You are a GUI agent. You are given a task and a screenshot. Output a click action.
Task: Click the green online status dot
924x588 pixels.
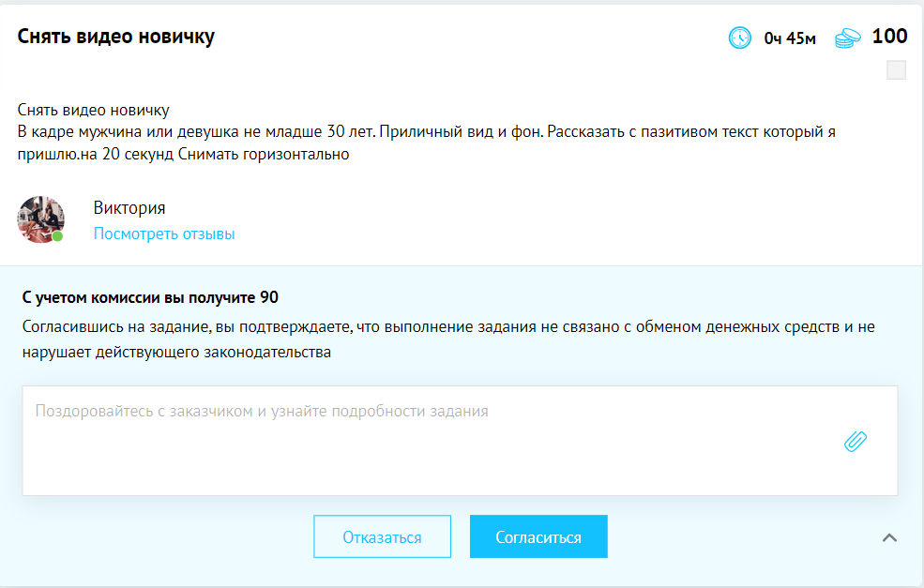(x=57, y=235)
